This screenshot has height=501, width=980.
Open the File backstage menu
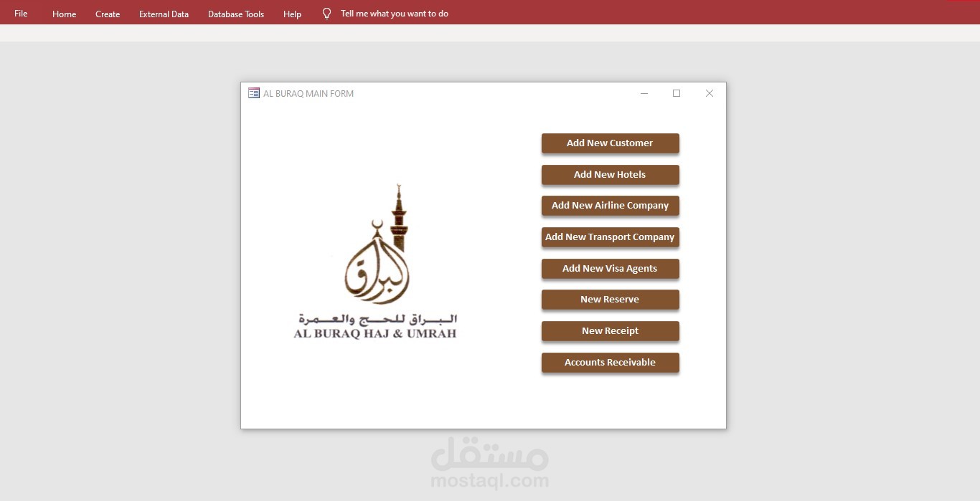coord(20,13)
